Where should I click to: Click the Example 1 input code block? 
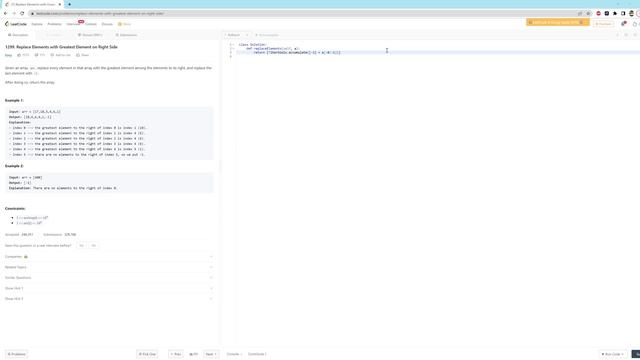(x=109, y=133)
